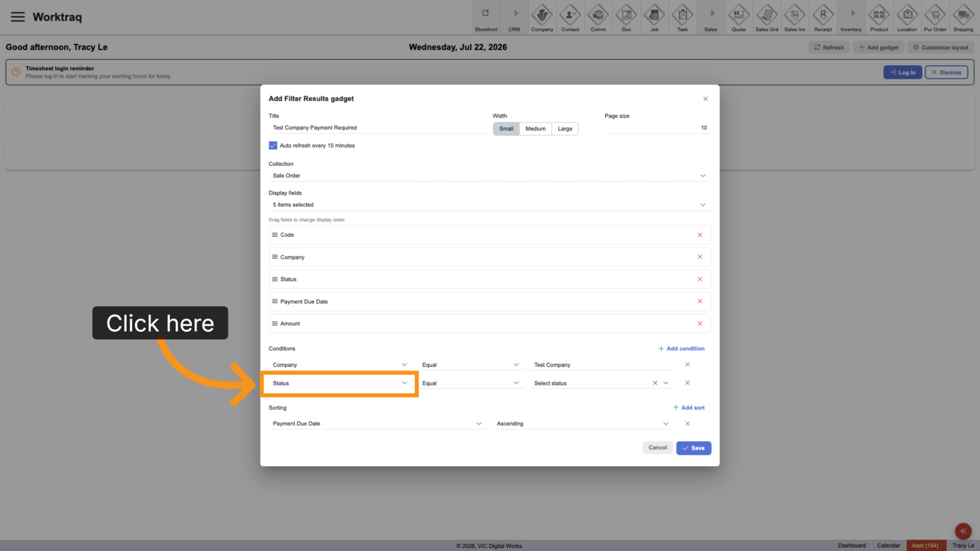Open the Location module icon
The width and height of the screenshot is (980, 551).
(x=907, y=17)
